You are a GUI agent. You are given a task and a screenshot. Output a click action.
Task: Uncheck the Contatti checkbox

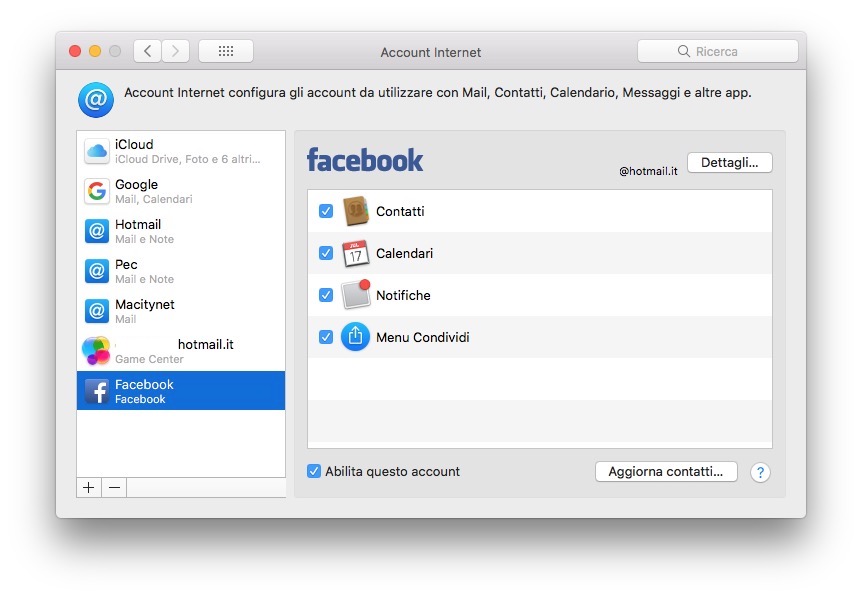coord(326,211)
